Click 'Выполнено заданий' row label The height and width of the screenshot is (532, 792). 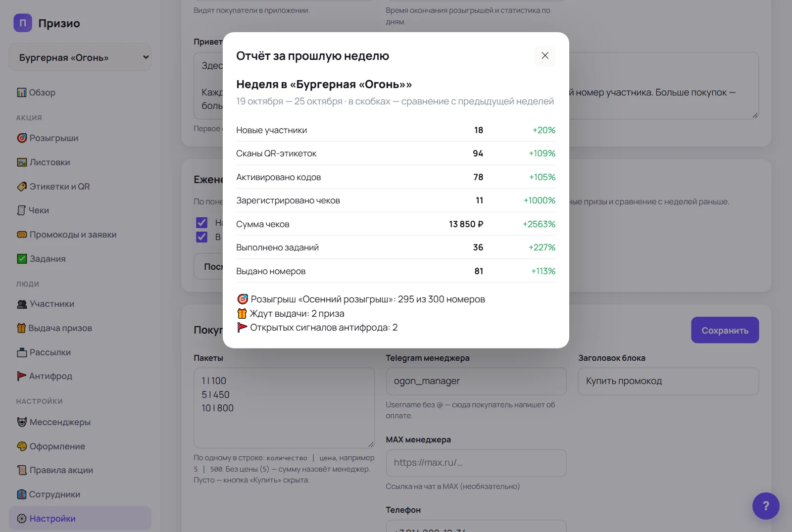pos(277,247)
